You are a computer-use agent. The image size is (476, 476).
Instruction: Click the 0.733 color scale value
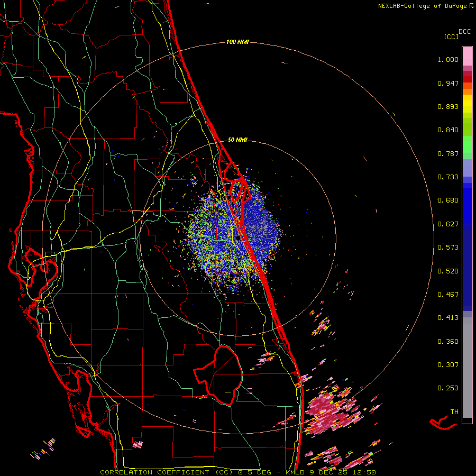coord(448,177)
